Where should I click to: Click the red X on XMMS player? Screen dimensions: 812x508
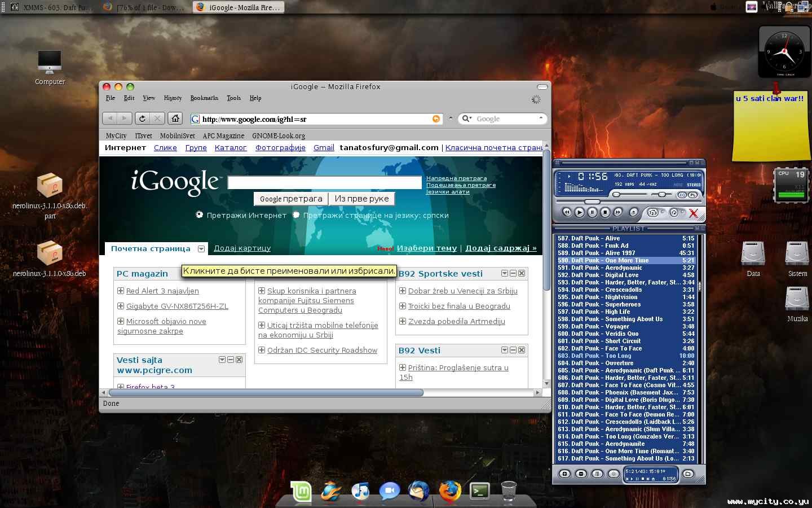pos(694,213)
